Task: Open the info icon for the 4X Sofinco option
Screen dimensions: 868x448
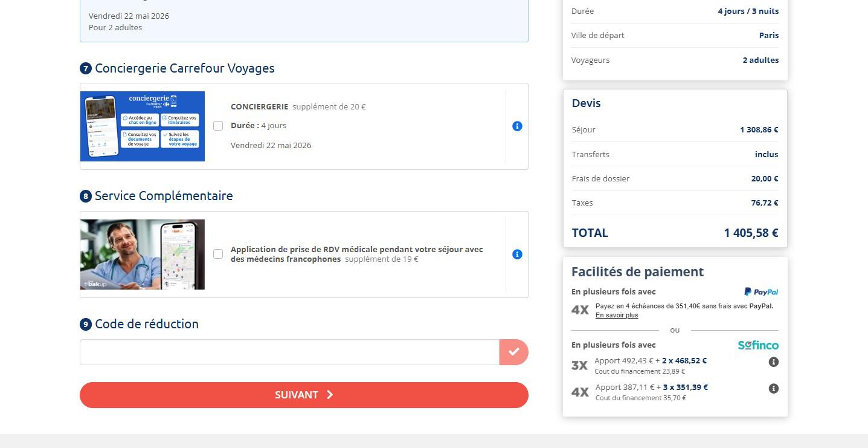Action: coord(773,389)
